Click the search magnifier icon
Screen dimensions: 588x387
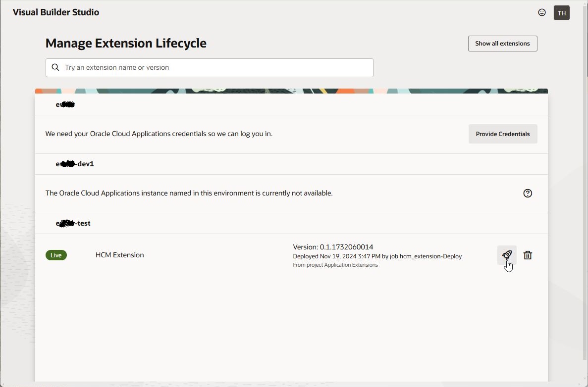point(55,67)
